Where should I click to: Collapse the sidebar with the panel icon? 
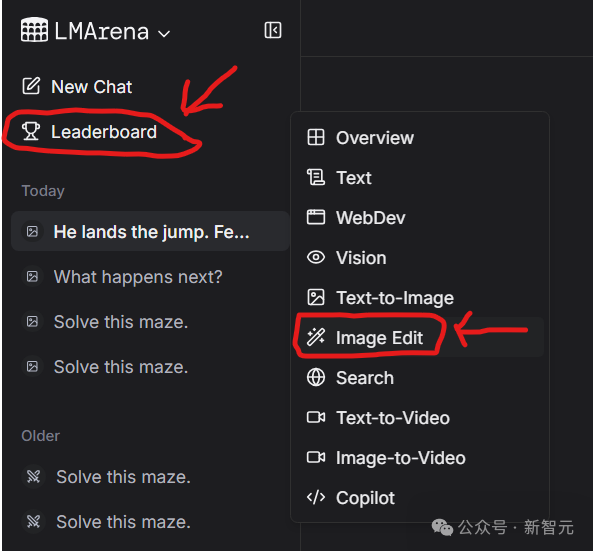(273, 30)
